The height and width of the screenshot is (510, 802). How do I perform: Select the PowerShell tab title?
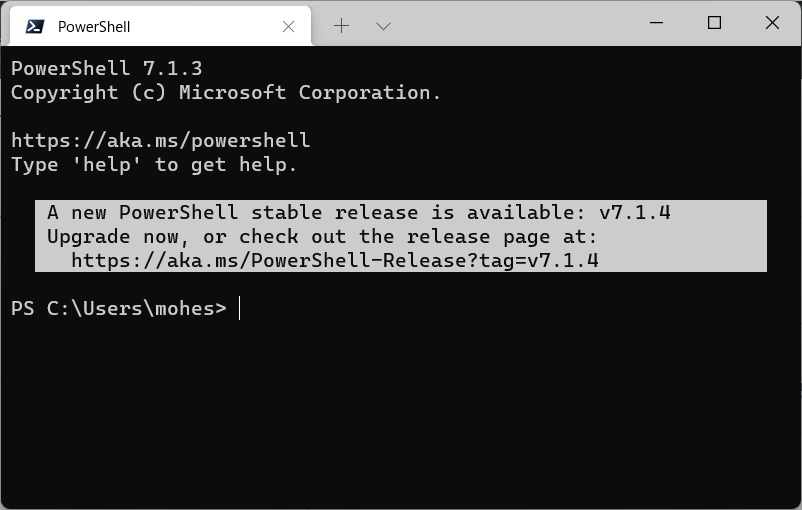[94, 27]
